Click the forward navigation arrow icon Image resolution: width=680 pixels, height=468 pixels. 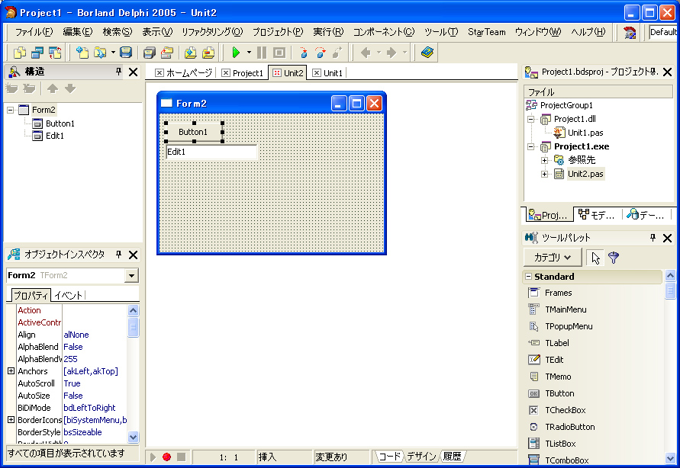(391, 53)
